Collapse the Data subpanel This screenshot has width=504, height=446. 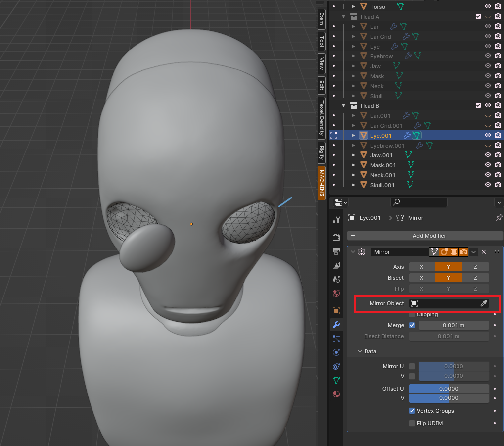click(x=360, y=351)
